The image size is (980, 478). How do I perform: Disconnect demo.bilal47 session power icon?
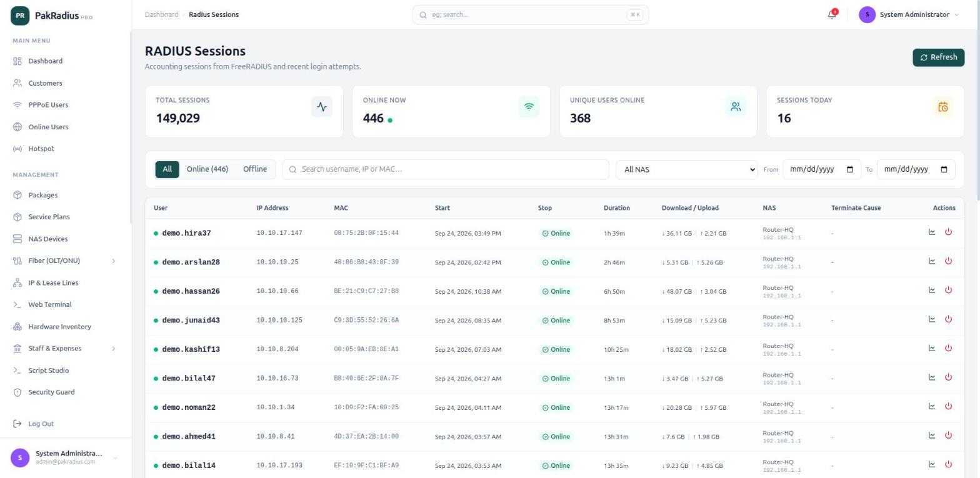point(948,377)
